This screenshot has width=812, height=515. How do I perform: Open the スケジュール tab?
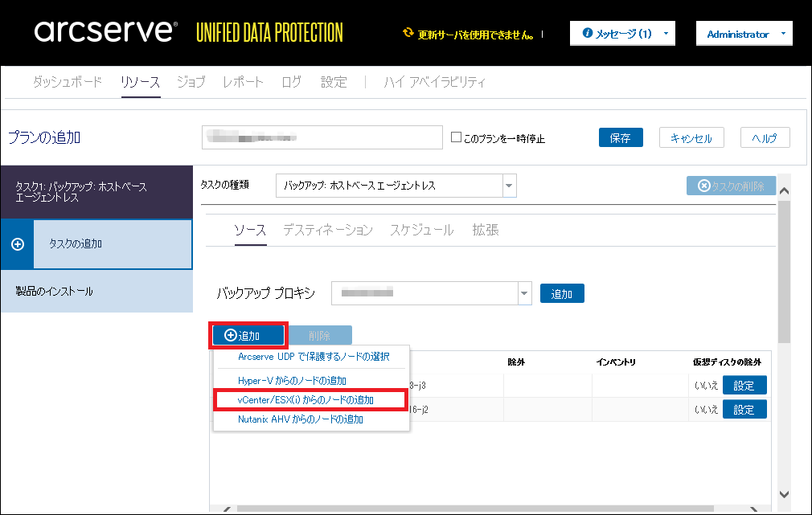tap(421, 230)
